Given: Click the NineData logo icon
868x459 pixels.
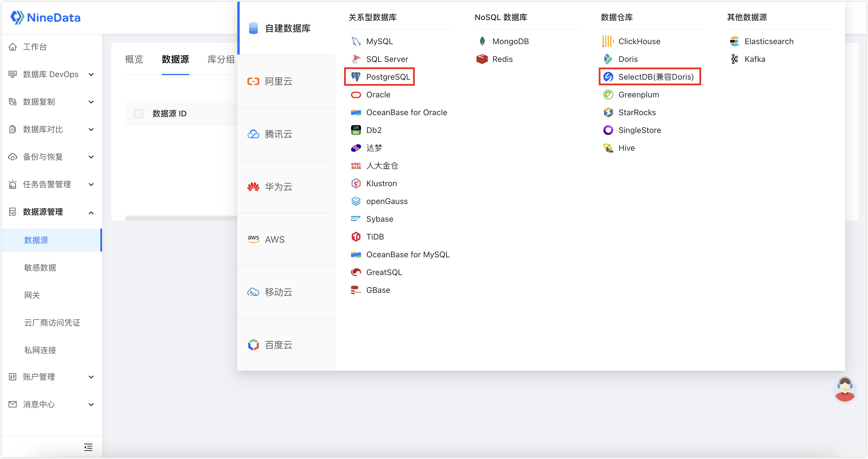Looking at the screenshot, I should (17, 17).
